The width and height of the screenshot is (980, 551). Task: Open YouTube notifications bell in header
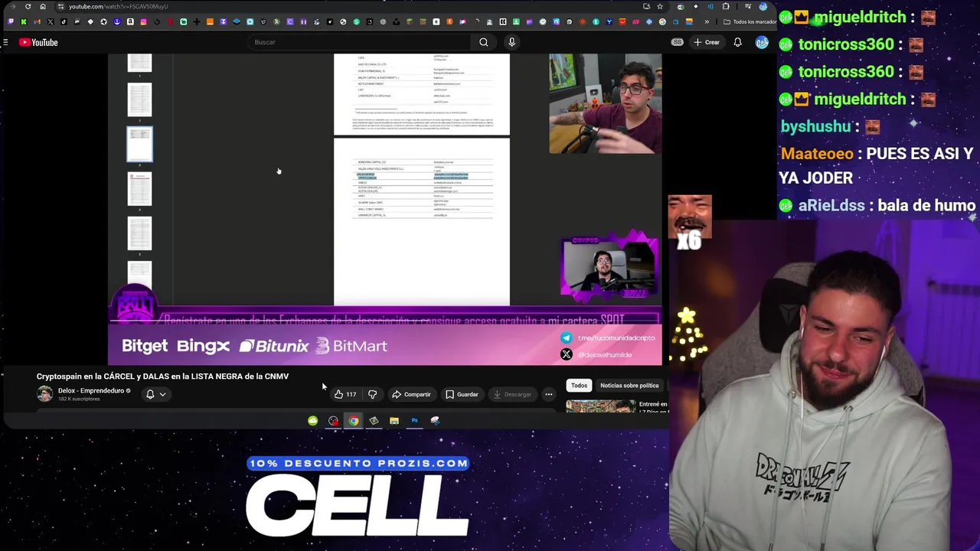click(x=737, y=42)
